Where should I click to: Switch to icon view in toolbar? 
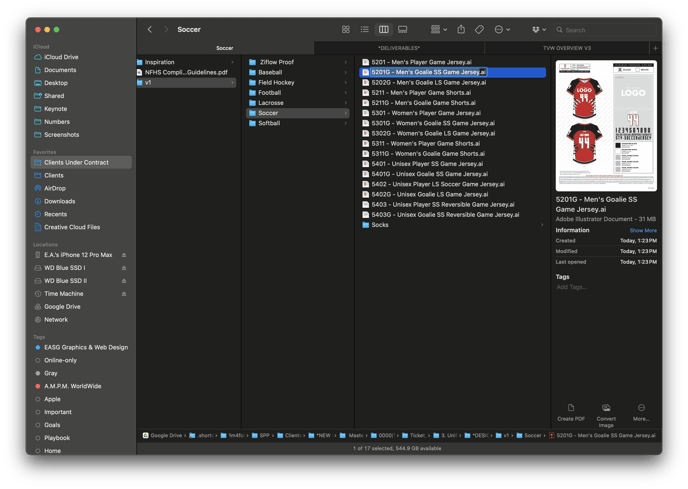click(346, 30)
